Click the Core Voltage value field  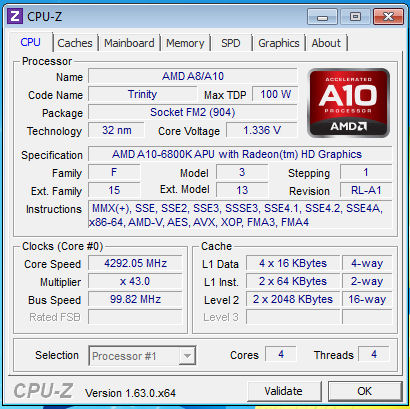click(262, 130)
